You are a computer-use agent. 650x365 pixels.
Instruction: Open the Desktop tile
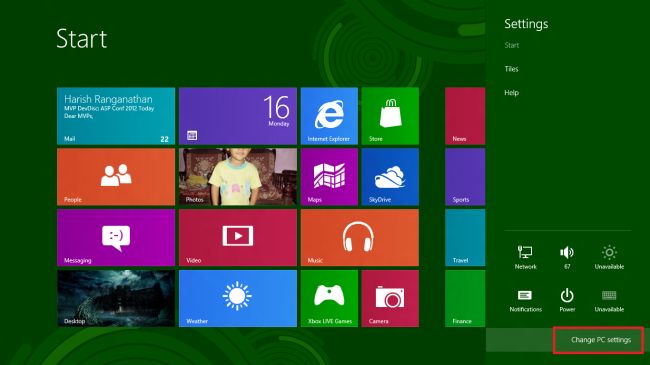116,298
